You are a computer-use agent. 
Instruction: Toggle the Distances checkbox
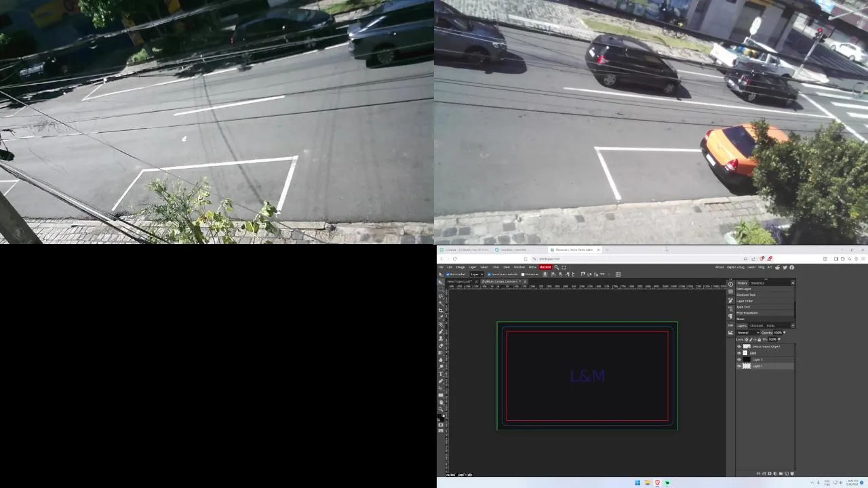[x=523, y=274]
